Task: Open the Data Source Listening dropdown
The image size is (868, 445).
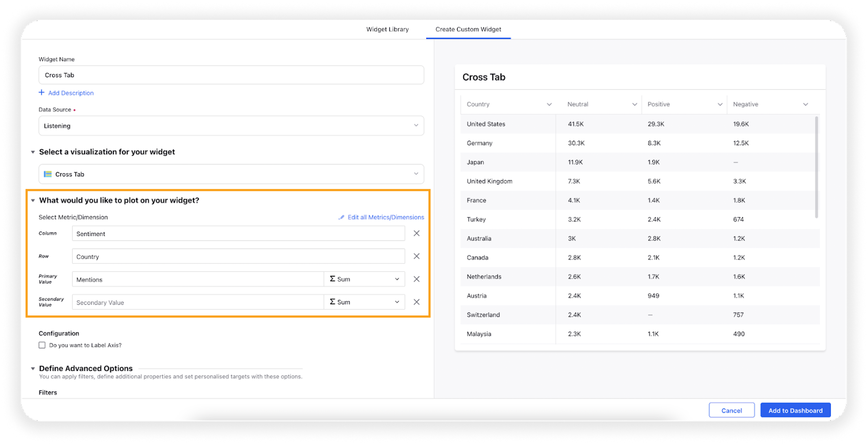Action: (x=231, y=126)
